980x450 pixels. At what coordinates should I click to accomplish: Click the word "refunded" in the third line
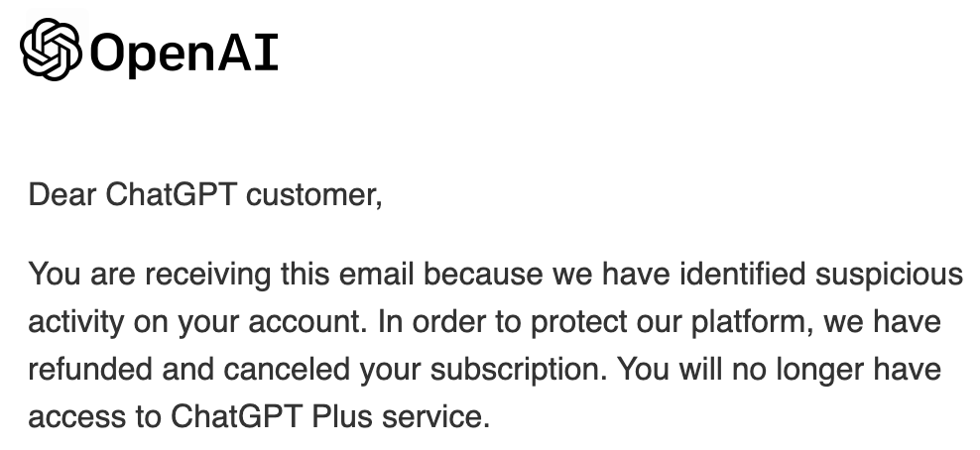click(90, 369)
